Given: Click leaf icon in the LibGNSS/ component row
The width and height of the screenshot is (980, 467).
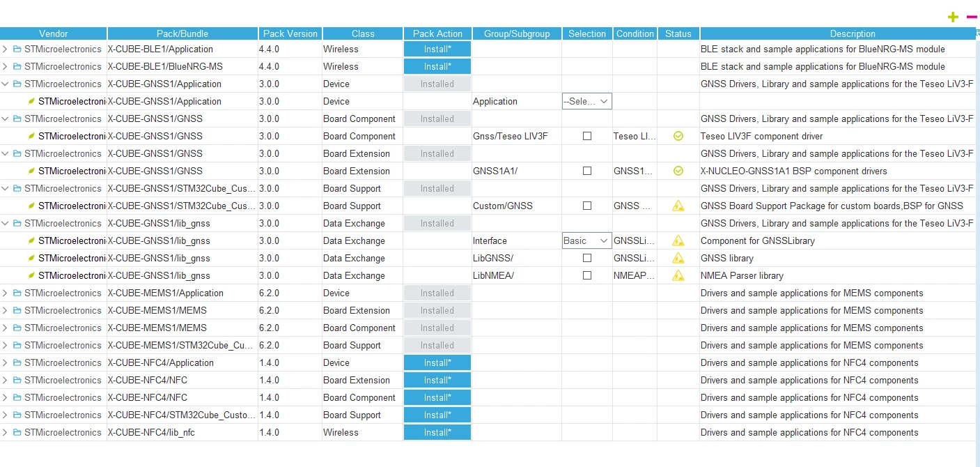Looking at the screenshot, I should tap(31, 258).
